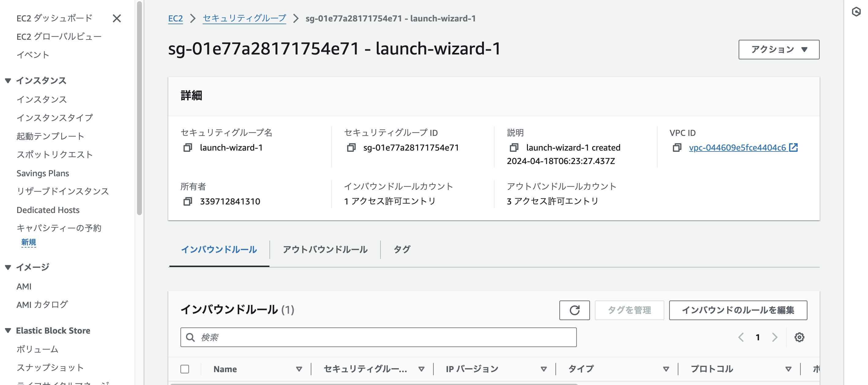Focus the inbound rules 検索 field

pyautogui.click(x=378, y=337)
